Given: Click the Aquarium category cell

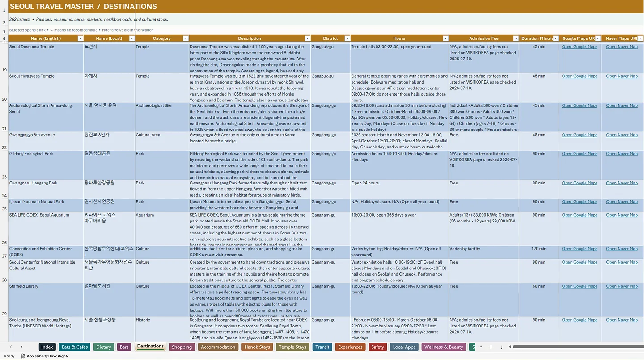Looking at the screenshot, I should (162, 229).
